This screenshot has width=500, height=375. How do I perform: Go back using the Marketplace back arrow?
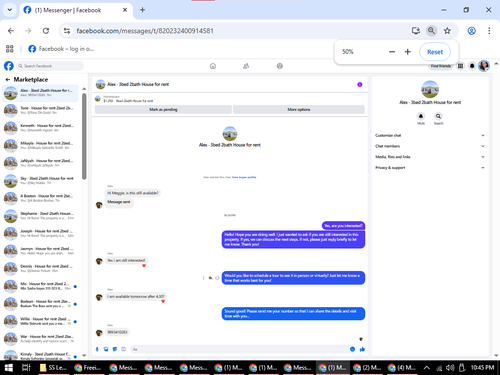pyautogui.click(x=8, y=80)
